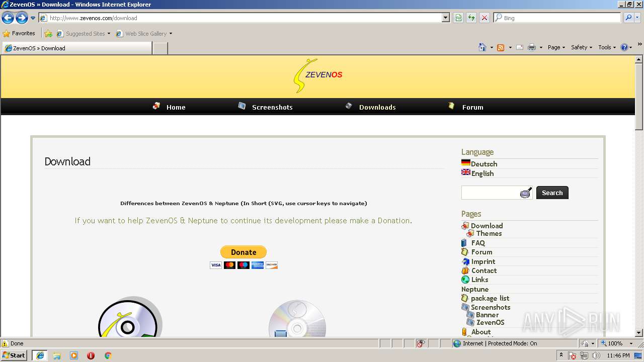Screen dimensions: 644x362
Task: Click the Neptune disc download image
Action: 297,319
